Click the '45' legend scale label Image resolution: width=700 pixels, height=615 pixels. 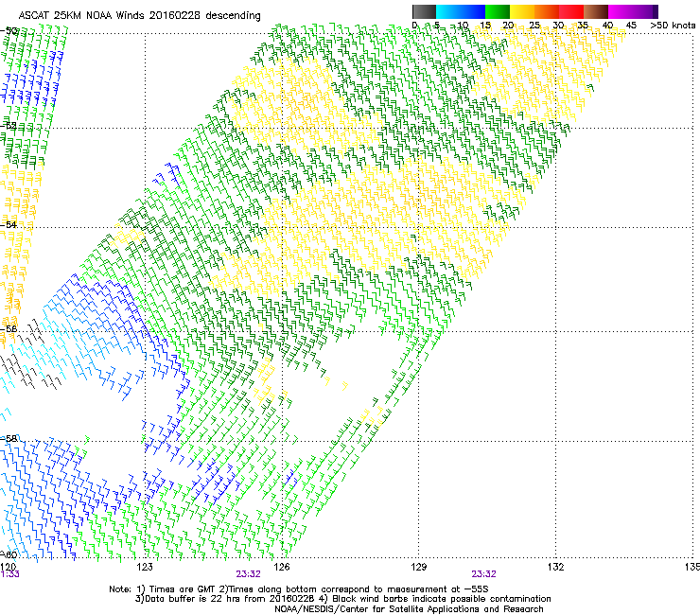(631, 25)
